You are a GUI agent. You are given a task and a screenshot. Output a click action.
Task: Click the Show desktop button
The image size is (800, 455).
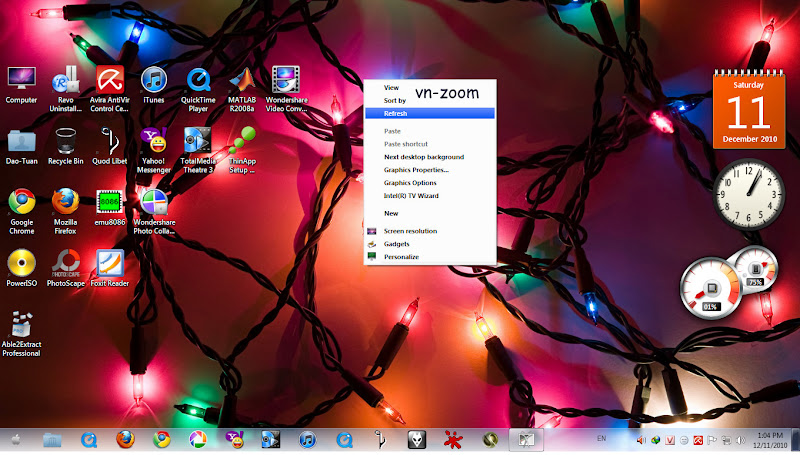point(795,440)
